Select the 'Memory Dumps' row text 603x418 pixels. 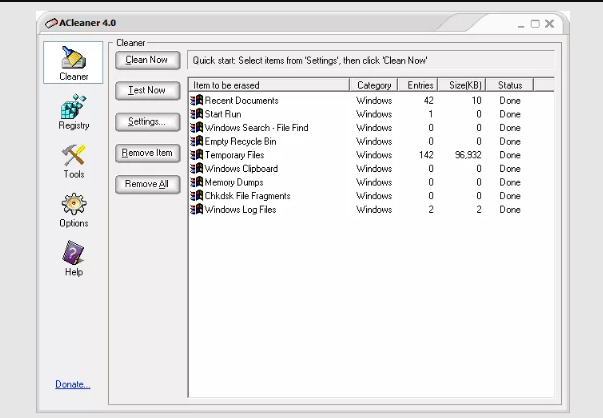234,182
